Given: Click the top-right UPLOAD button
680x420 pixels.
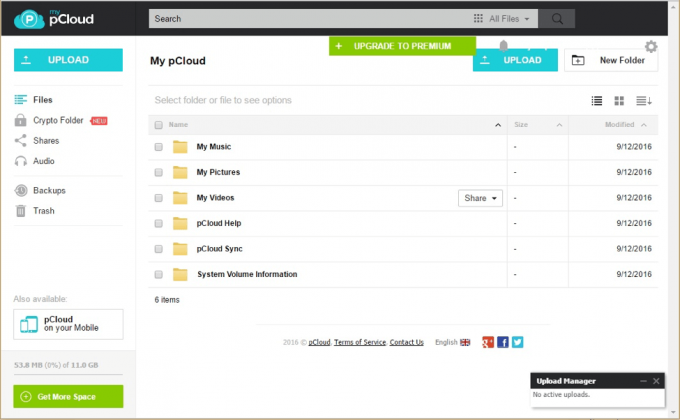Looking at the screenshot, I should pyautogui.click(x=515, y=60).
